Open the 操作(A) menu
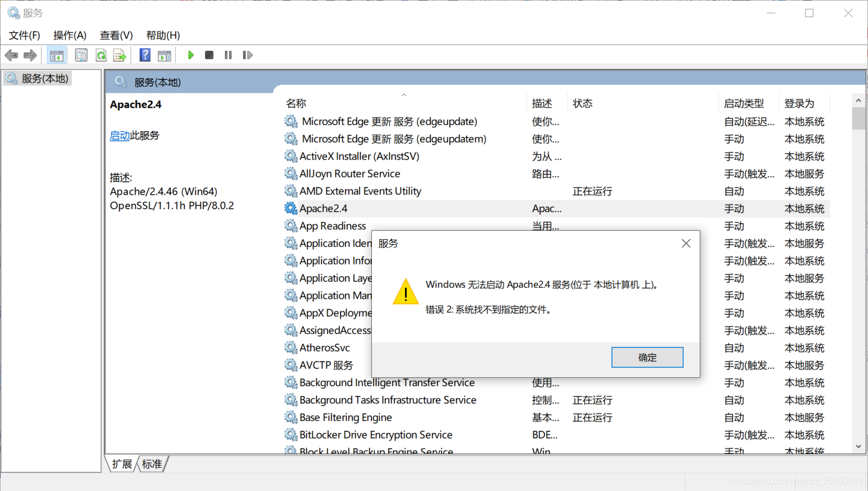This screenshot has width=868, height=491. click(70, 35)
